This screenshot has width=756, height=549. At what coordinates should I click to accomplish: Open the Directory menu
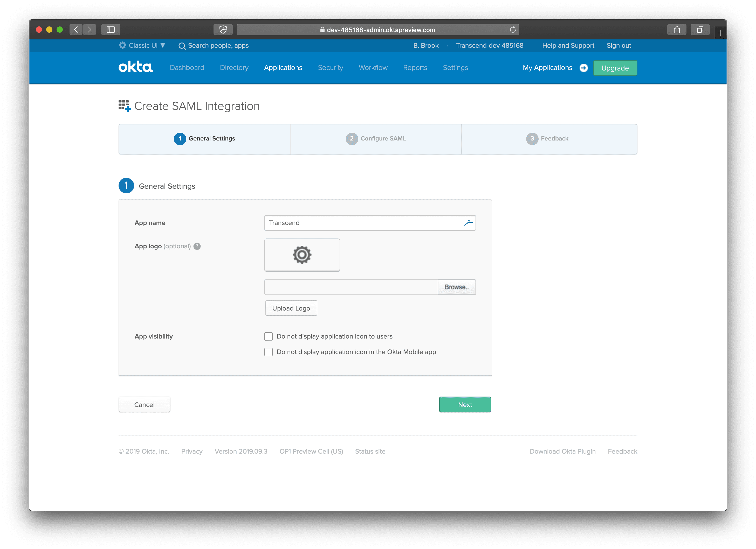[x=234, y=68]
